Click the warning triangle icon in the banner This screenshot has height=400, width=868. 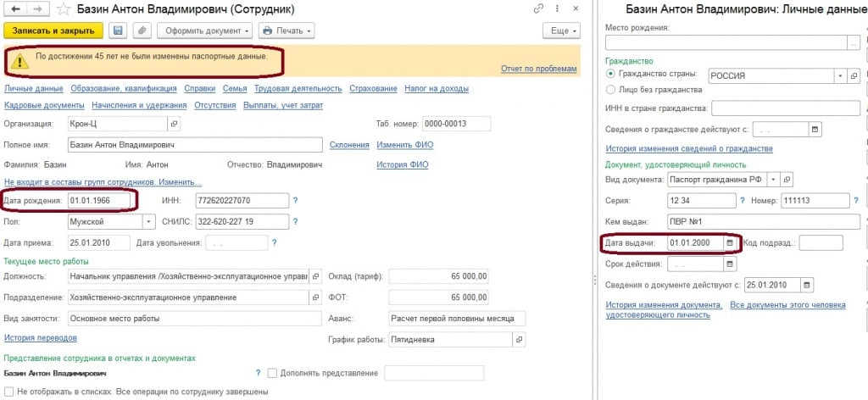pos(19,61)
